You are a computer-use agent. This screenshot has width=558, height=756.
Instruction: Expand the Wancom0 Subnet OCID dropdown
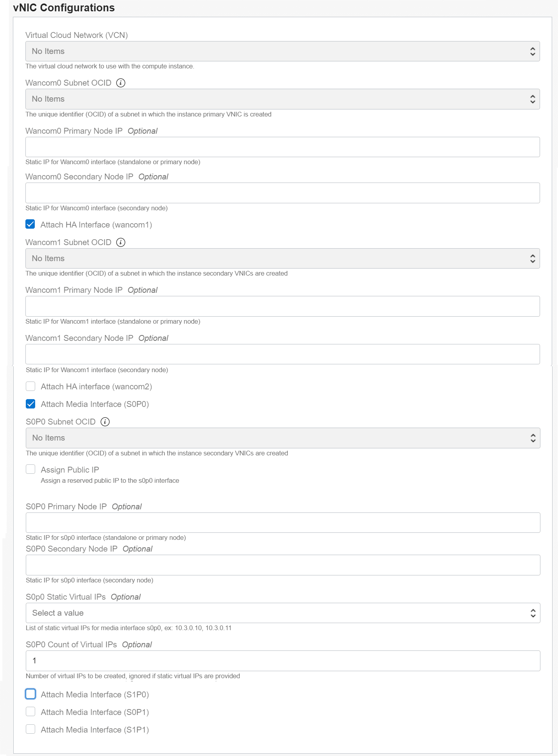coord(283,99)
